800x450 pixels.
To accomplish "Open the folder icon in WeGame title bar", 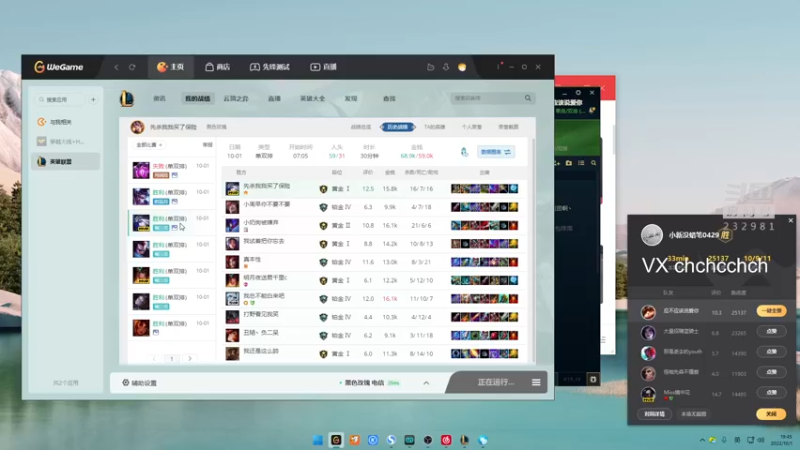I will [x=431, y=67].
